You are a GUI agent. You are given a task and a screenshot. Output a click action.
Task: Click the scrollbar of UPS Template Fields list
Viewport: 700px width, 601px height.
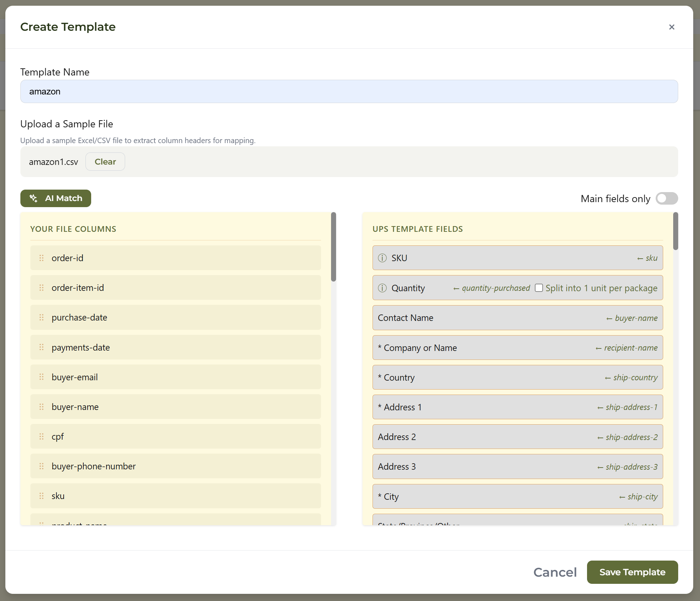click(676, 233)
